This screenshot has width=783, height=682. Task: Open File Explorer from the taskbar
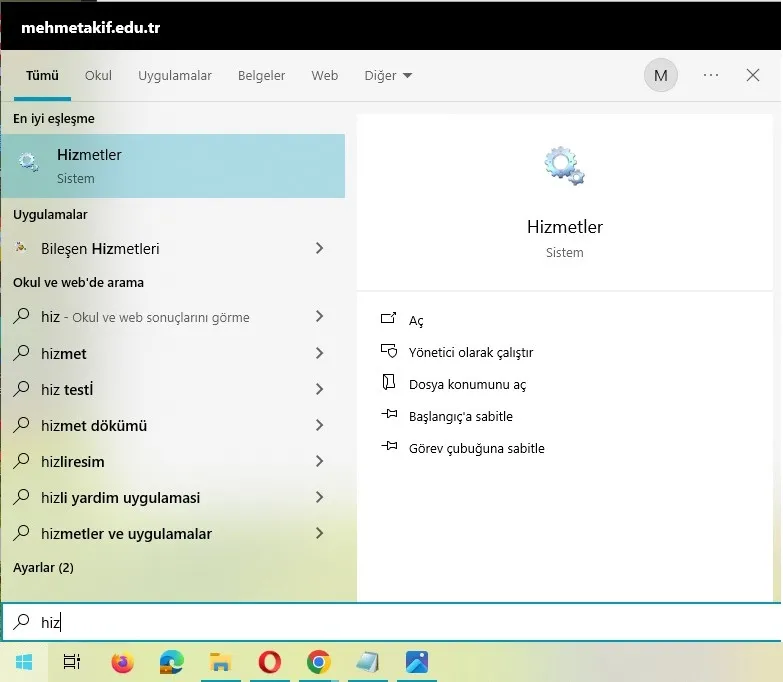pos(220,662)
